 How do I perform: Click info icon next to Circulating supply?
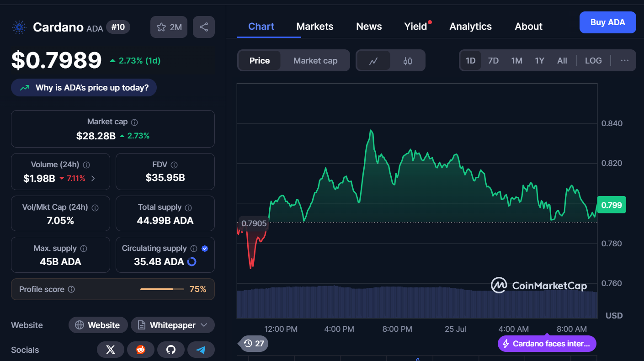194,249
